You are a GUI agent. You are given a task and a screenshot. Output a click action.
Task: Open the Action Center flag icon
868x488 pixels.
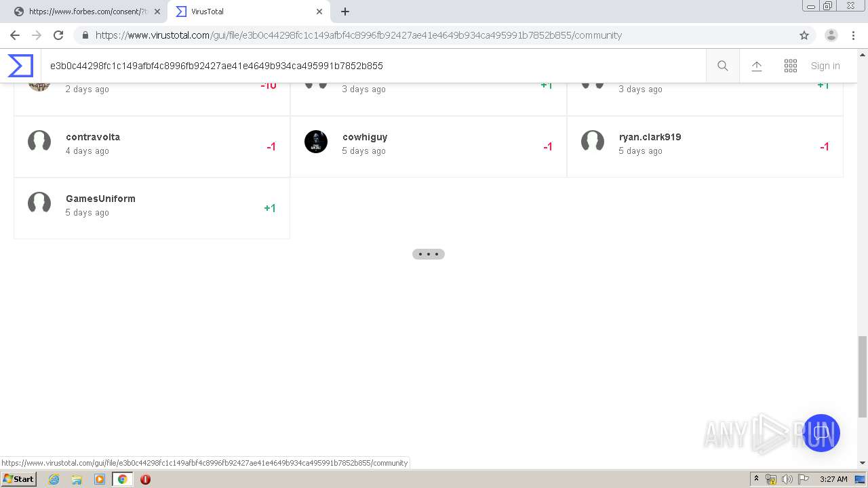[804, 479]
